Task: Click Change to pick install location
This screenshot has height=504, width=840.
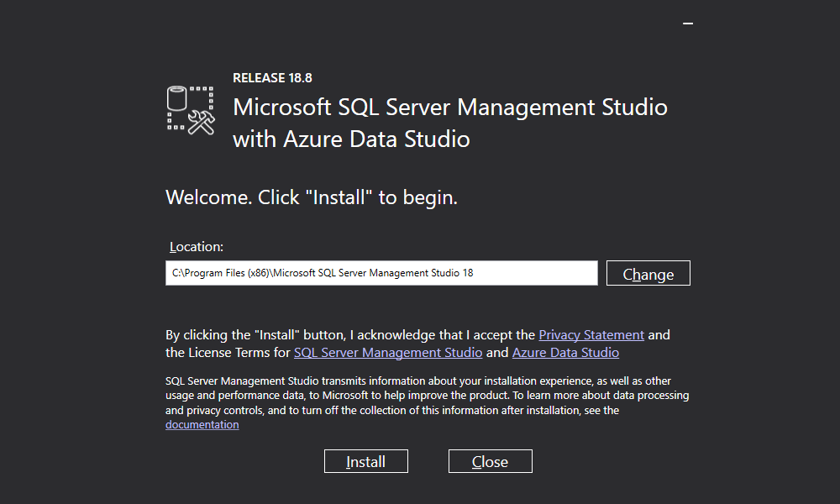Action: pos(648,273)
